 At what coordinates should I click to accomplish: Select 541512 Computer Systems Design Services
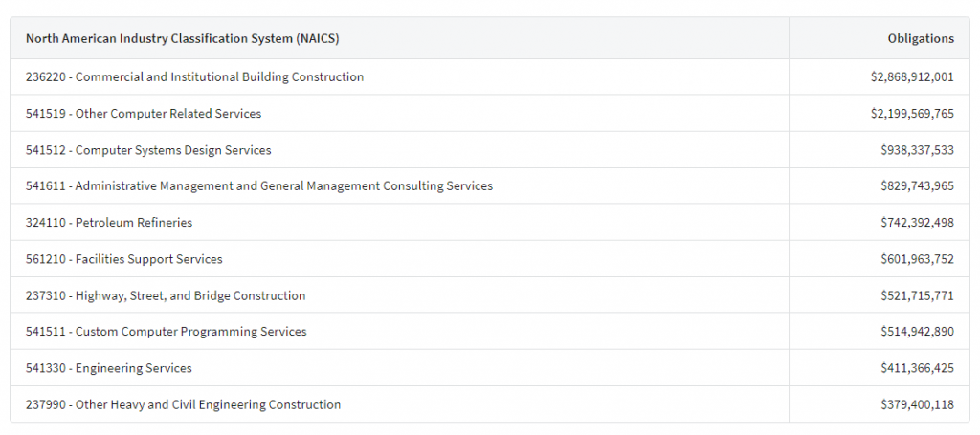pyautogui.click(x=148, y=150)
